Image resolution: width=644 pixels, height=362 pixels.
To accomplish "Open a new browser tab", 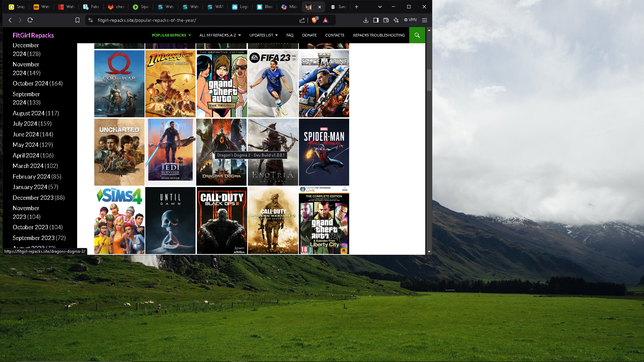I will tap(357, 7).
